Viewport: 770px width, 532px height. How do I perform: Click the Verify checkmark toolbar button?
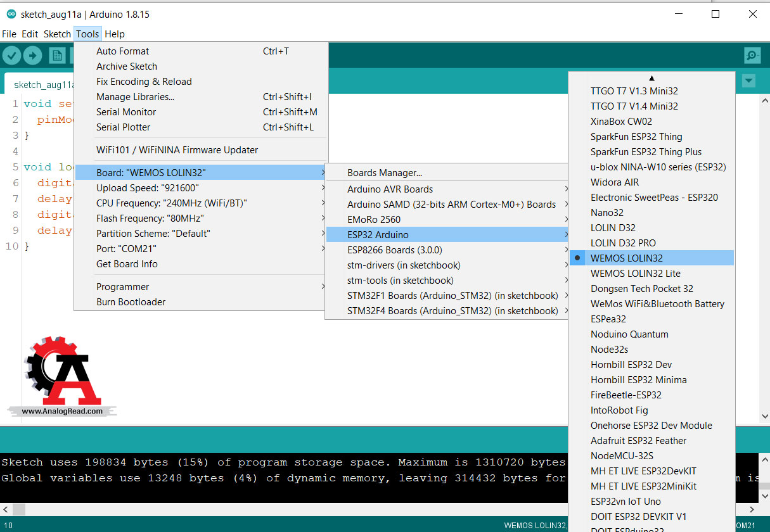click(12, 56)
